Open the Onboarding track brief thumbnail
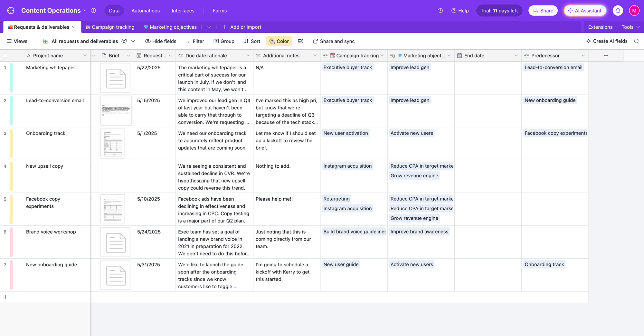Screen dimensions: 644x336 [113, 143]
